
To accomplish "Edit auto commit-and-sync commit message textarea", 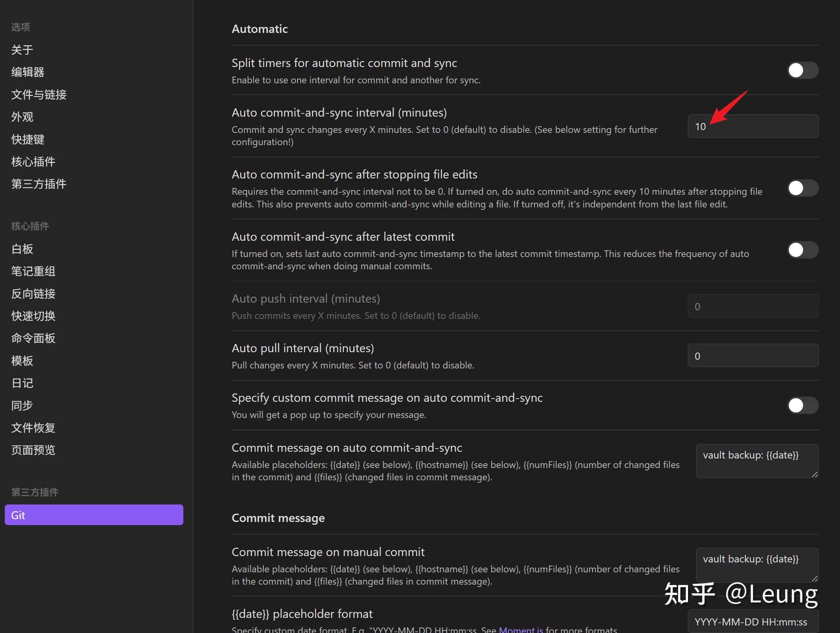I will (x=756, y=461).
